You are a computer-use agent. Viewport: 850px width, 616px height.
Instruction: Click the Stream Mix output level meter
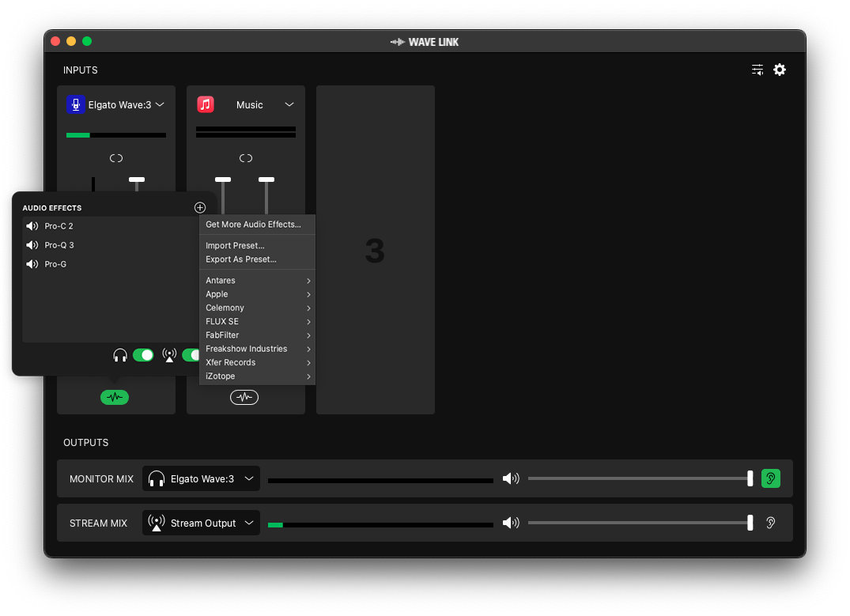coord(380,525)
